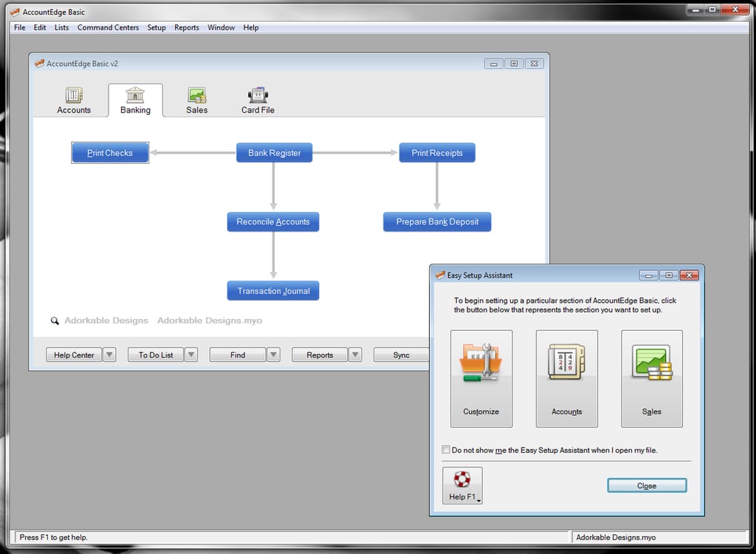The image size is (756, 554).
Task: Click the Find button
Action: (238, 355)
